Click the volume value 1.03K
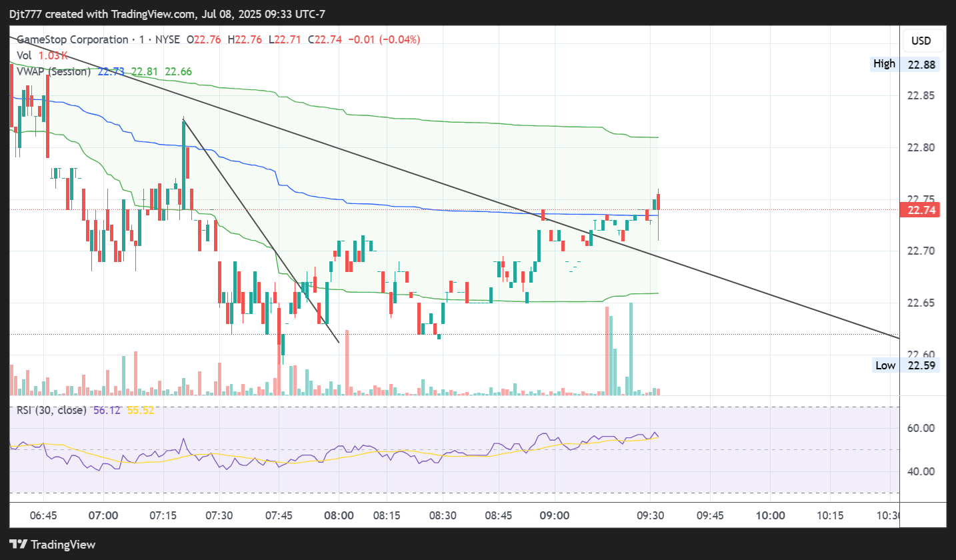 pyautogui.click(x=52, y=55)
